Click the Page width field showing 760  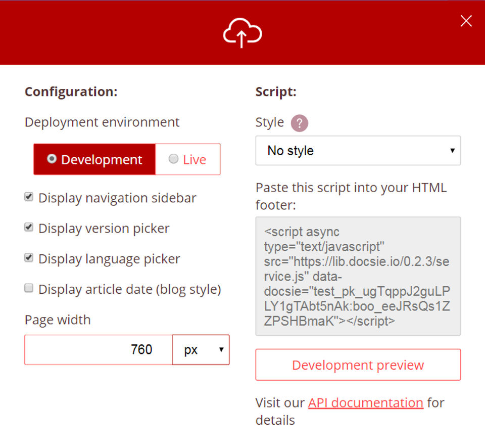tap(99, 350)
